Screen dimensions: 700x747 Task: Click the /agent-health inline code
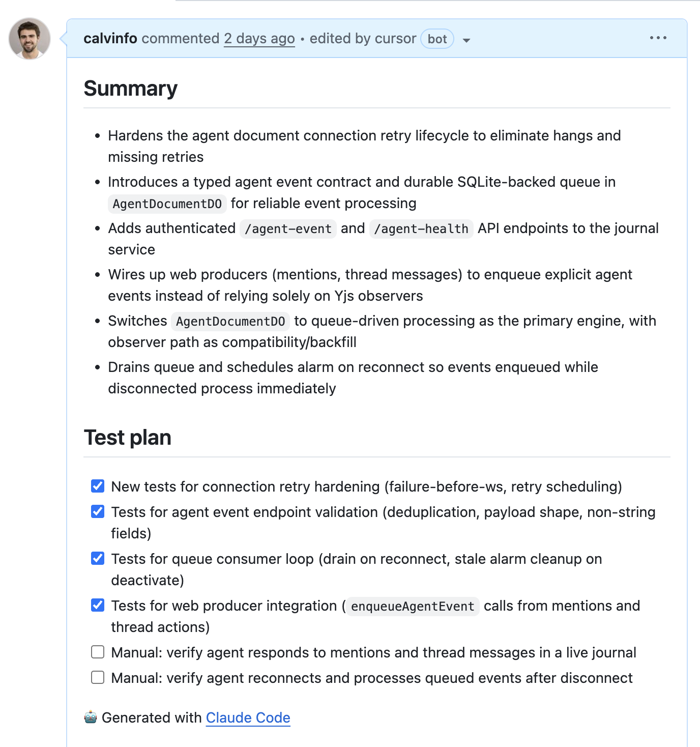421,229
